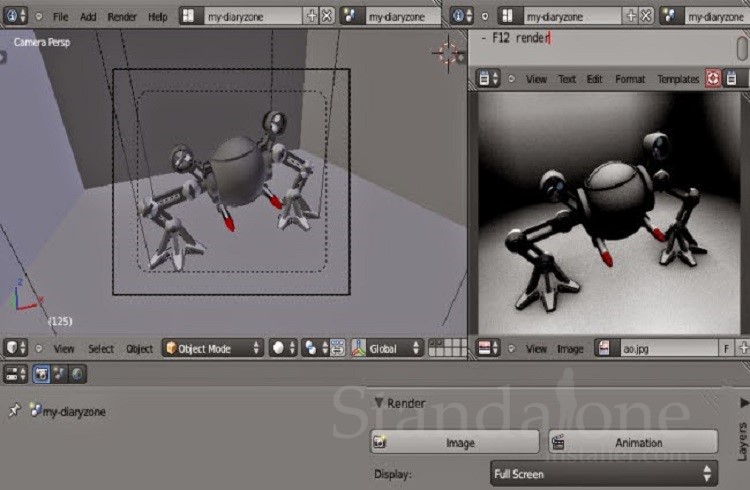Image resolution: width=750 pixels, height=490 pixels.
Task: Click the Animation render button
Action: [633, 442]
